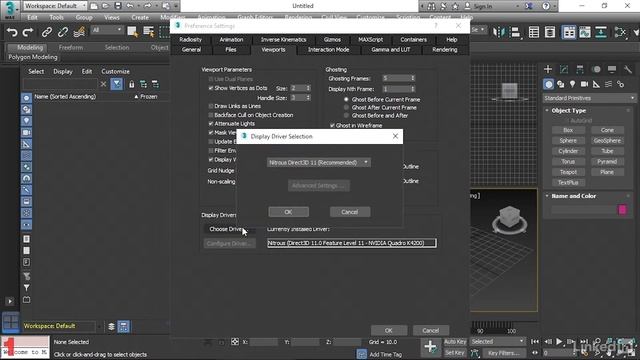Open Nitrous Direct3D 11 driver dropdown
The width and height of the screenshot is (640, 360).
(x=319, y=162)
